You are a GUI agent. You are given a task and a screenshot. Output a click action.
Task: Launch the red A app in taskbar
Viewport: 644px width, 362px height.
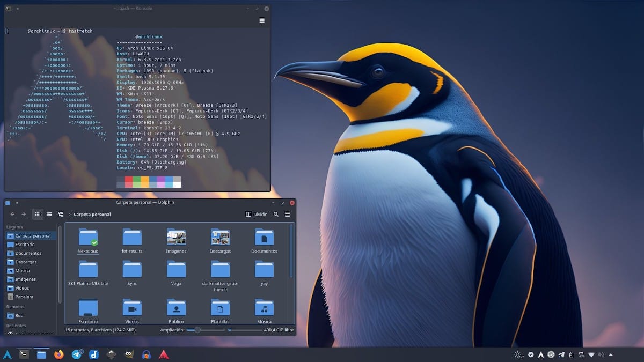click(163, 354)
